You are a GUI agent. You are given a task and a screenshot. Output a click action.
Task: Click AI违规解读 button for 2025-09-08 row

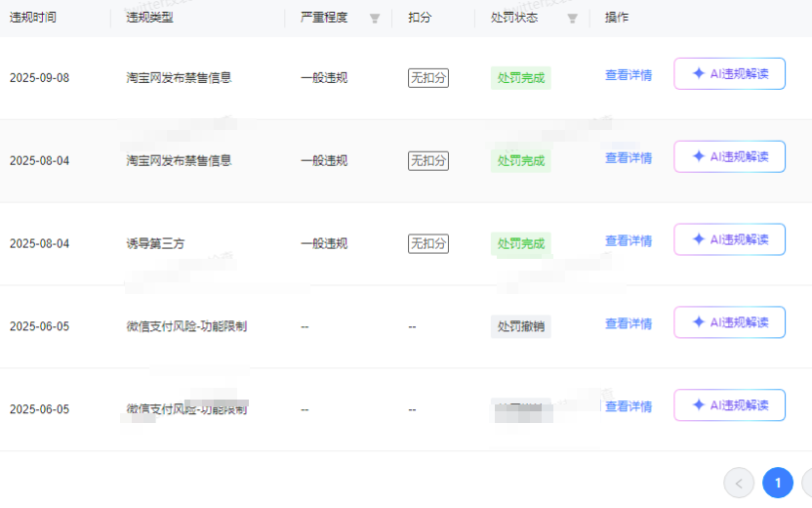tap(729, 73)
